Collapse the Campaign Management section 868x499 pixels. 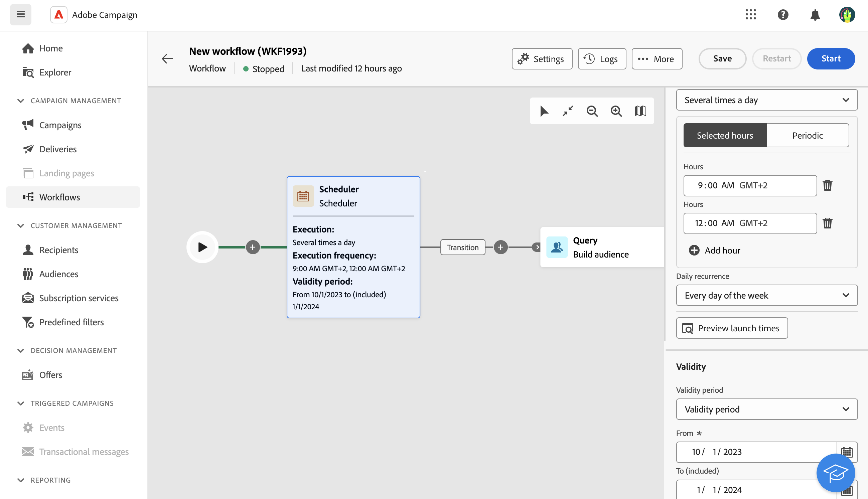(21, 101)
